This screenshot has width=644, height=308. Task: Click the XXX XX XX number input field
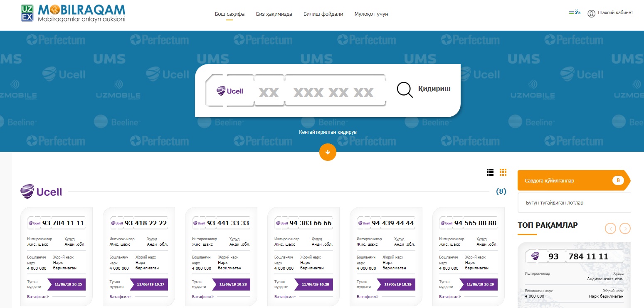(x=333, y=92)
